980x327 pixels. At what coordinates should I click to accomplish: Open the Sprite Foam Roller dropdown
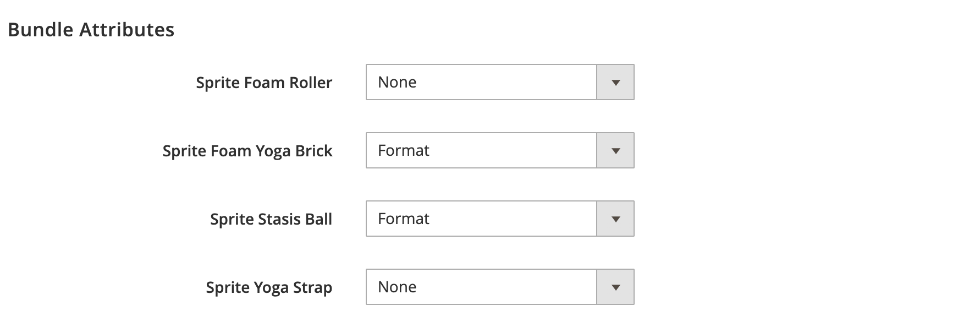499,83
